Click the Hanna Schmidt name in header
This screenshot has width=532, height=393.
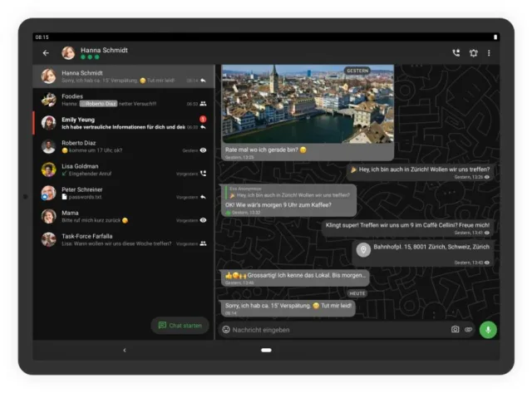(104, 50)
